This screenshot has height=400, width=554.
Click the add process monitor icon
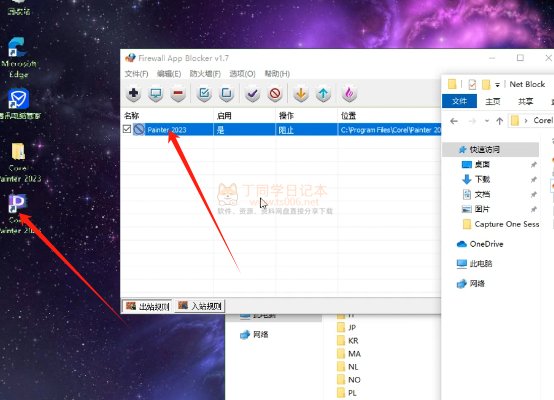pyautogui.click(x=156, y=93)
